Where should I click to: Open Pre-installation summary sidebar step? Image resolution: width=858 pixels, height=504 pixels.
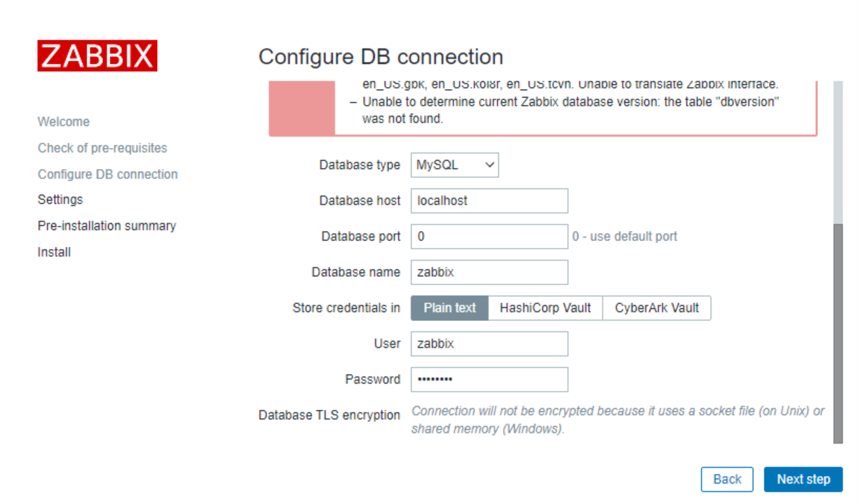[107, 226]
